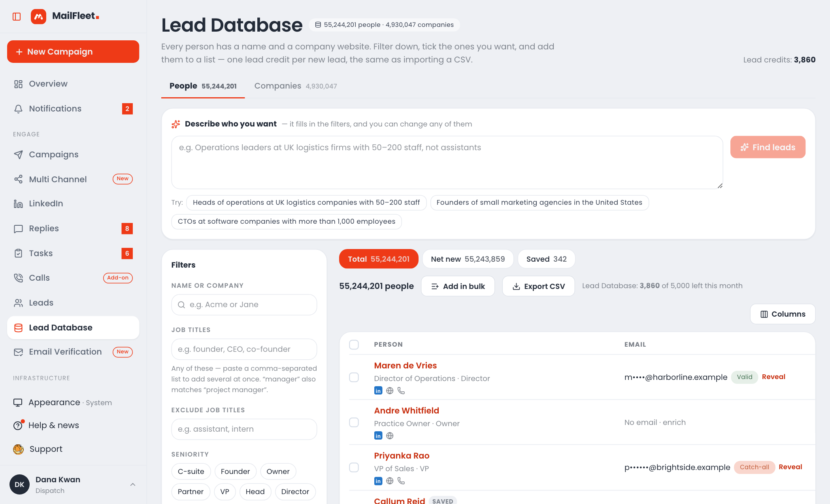Click the website globe icon for Andre Whitfield
This screenshot has height=504, width=830.
tap(390, 436)
